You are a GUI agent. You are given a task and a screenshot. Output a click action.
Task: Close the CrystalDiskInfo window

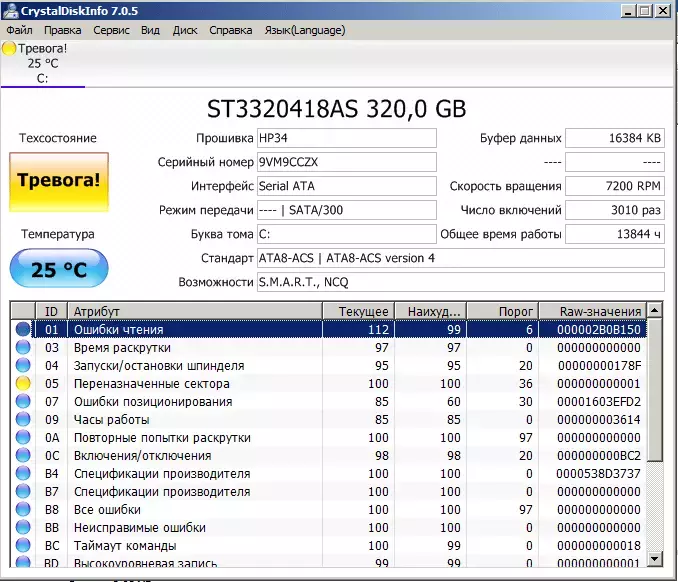(662, 11)
